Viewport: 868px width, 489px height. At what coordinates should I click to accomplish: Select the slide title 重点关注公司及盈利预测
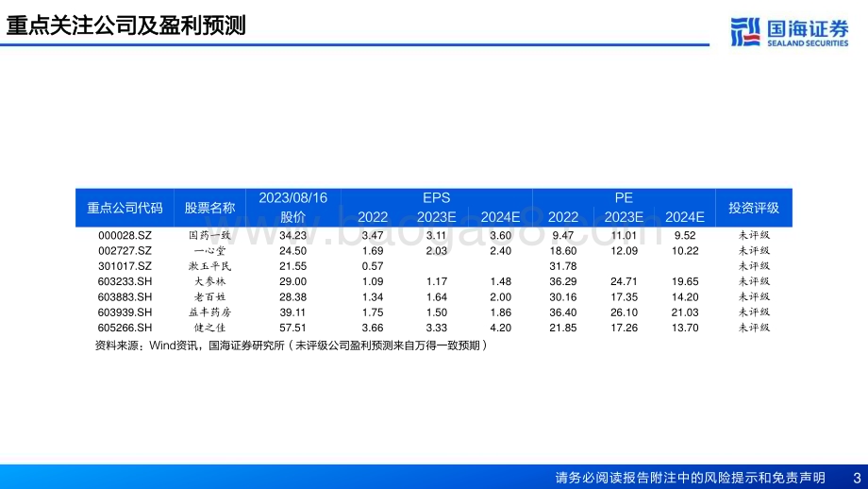[x=125, y=25]
